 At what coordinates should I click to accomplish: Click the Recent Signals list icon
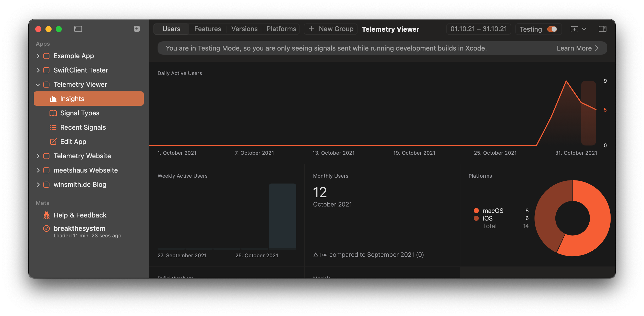53,127
